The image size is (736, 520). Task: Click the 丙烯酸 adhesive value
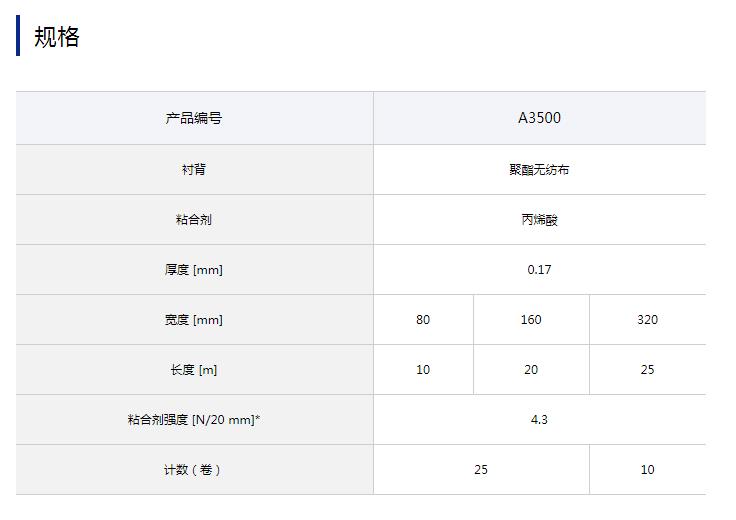(x=539, y=220)
